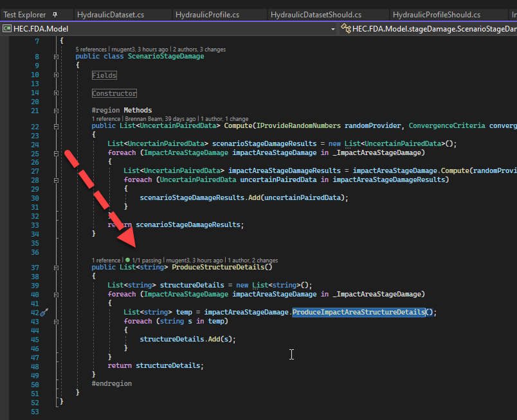Expand the collapsed Fields region

click(56, 75)
